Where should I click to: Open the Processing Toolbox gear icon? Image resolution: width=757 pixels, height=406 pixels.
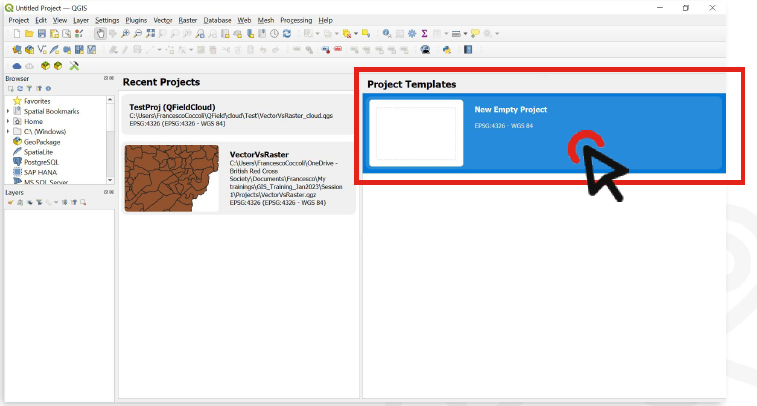[x=412, y=34]
